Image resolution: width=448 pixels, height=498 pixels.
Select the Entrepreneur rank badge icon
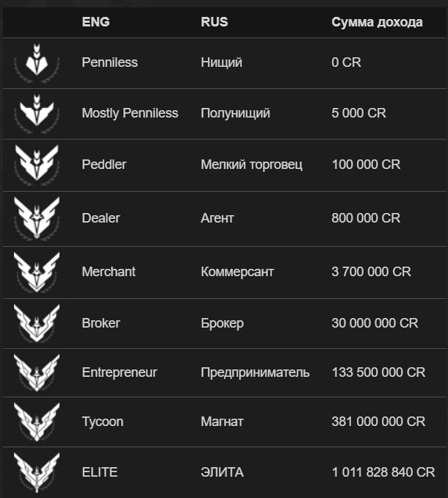(37, 372)
